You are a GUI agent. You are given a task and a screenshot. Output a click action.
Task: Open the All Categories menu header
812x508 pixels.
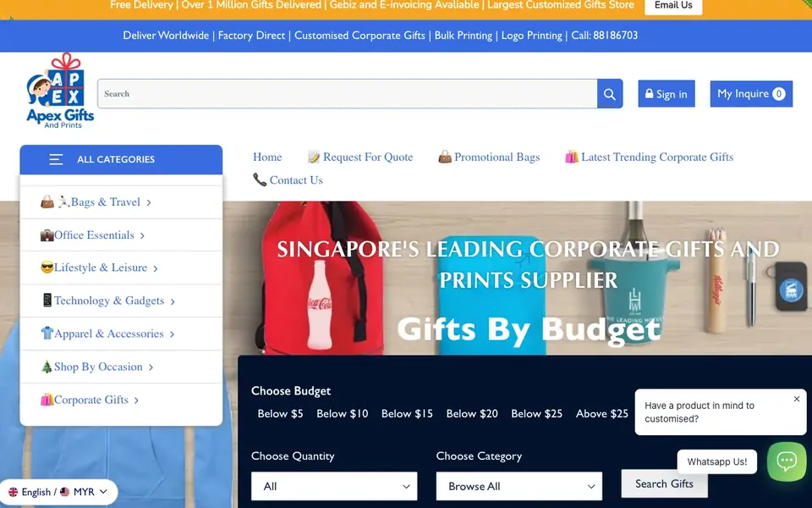point(121,160)
